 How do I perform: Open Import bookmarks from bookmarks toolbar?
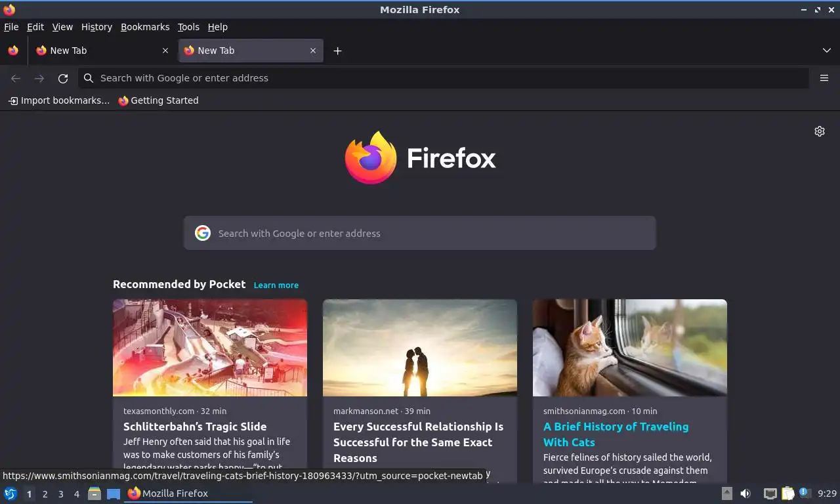58,100
